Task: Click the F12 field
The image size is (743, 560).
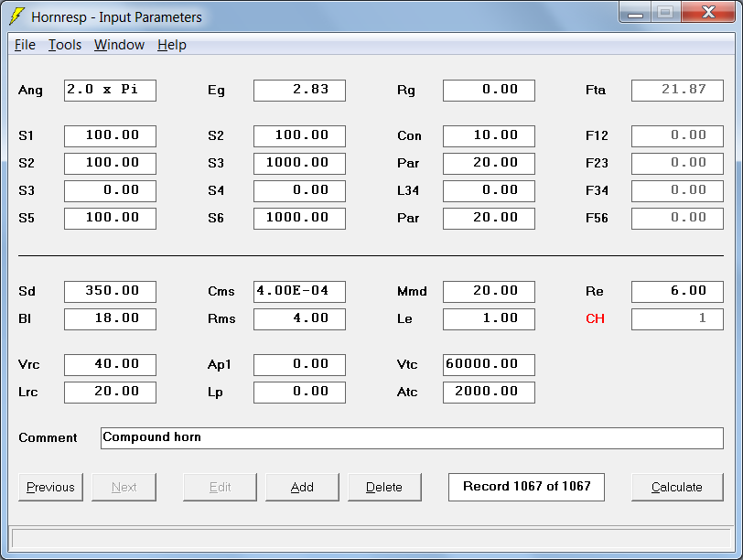Action: point(677,136)
